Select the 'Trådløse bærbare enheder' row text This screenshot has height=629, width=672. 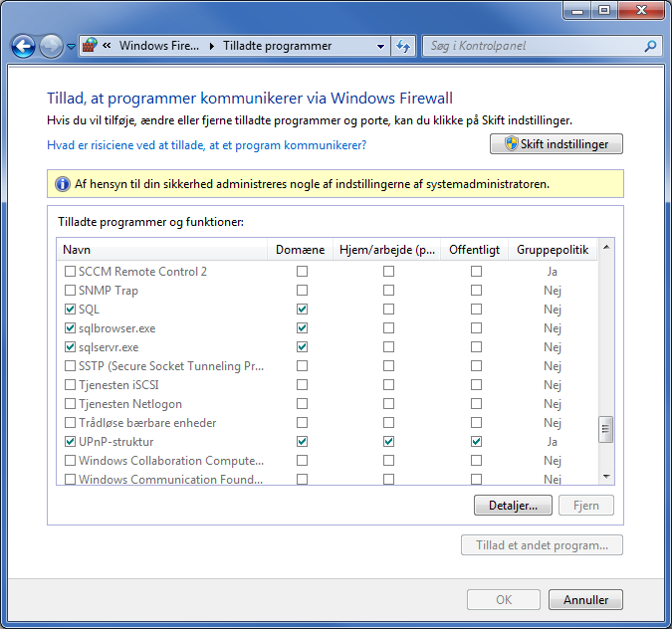point(147,422)
